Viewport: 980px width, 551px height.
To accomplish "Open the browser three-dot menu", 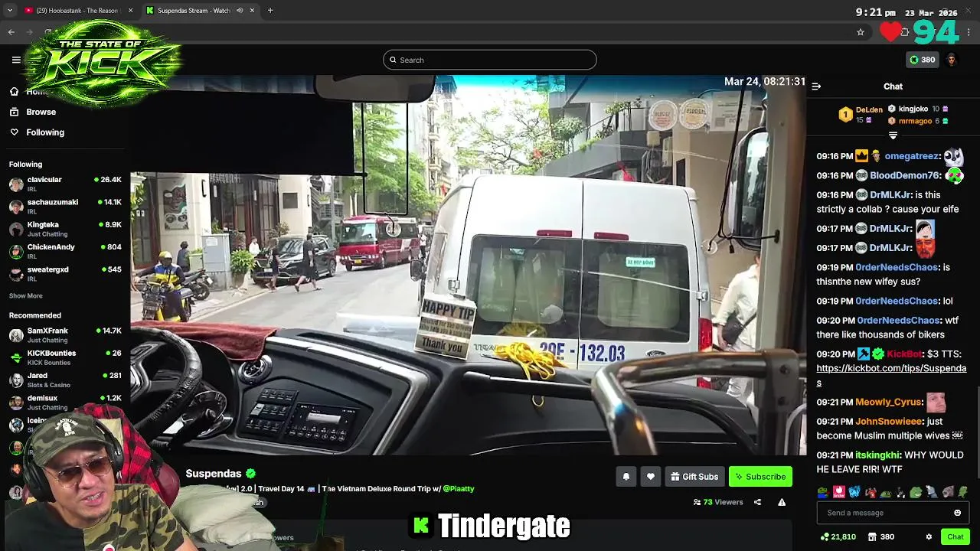I will click(969, 32).
